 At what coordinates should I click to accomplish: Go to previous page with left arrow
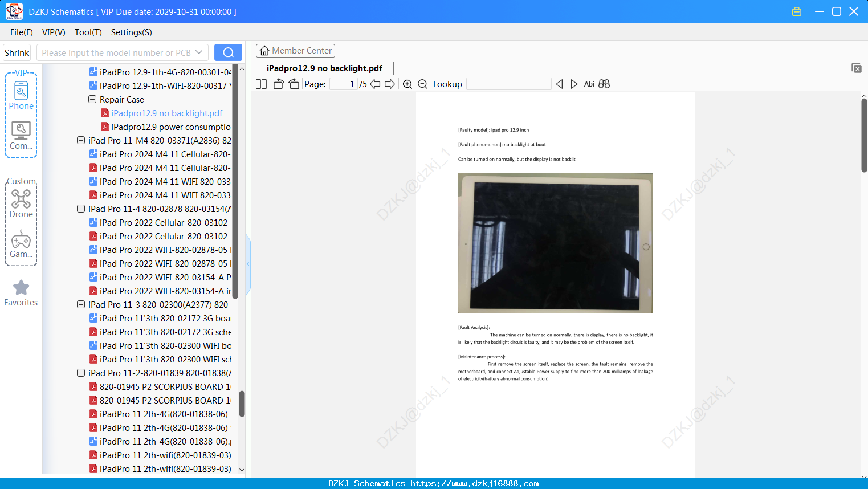(375, 84)
